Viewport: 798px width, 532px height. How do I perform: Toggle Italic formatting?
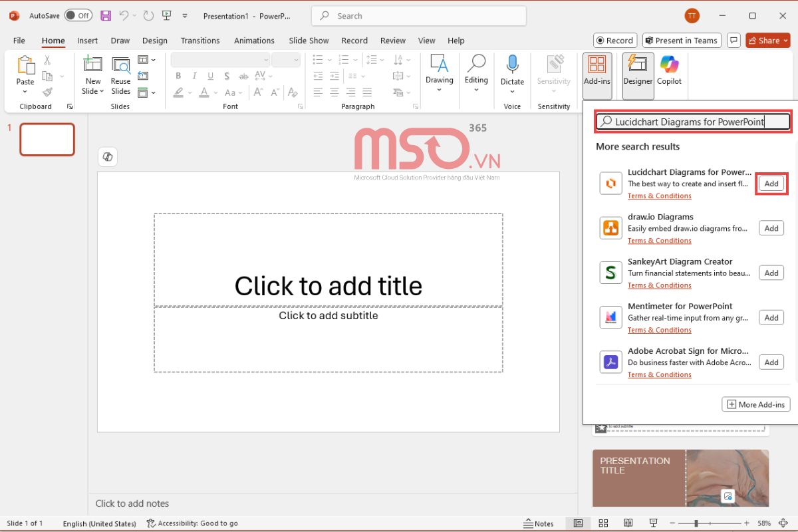click(194, 76)
